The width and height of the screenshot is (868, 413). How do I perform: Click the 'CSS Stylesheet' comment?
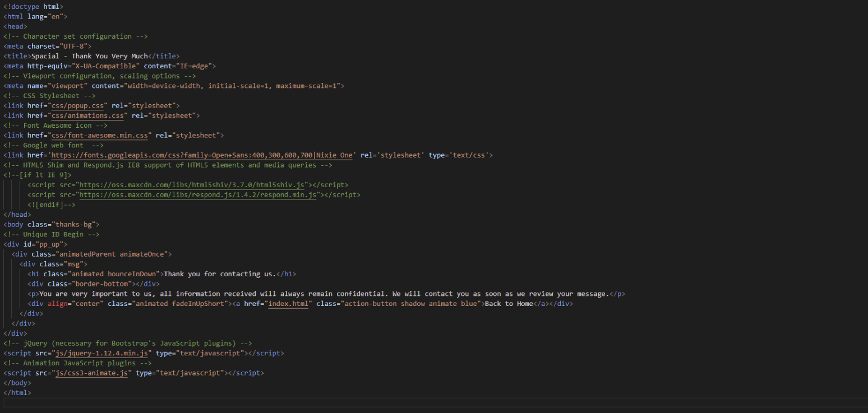(x=49, y=96)
